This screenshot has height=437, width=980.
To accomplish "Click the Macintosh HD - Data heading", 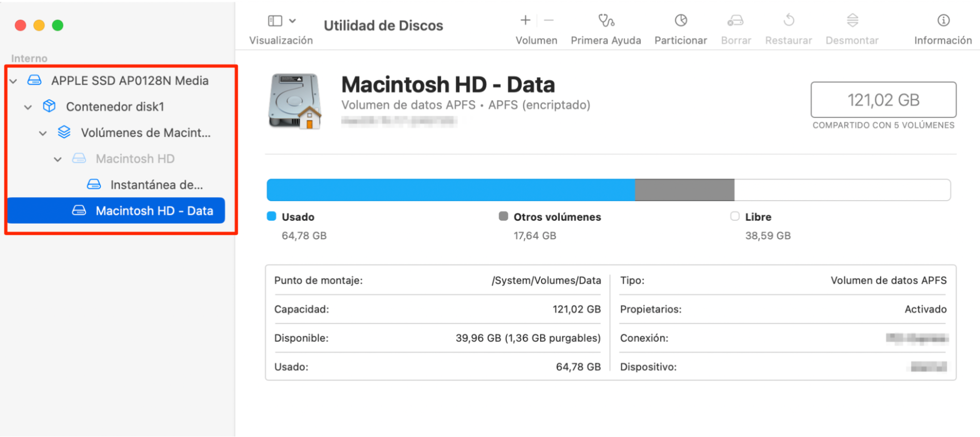I will pyautogui.click(x=448, y=84).
